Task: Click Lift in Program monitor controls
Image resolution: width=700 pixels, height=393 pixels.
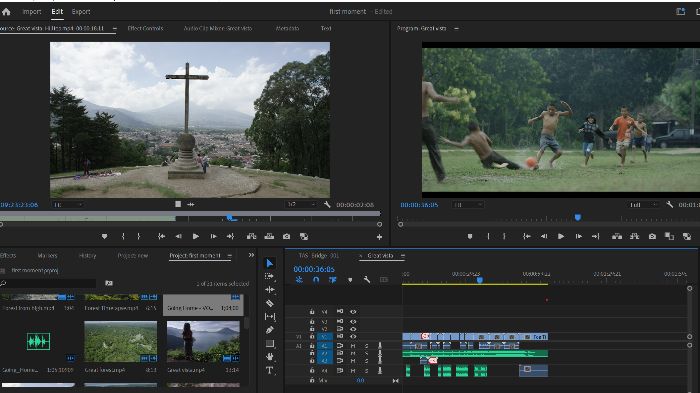Action: click(617, 236)
